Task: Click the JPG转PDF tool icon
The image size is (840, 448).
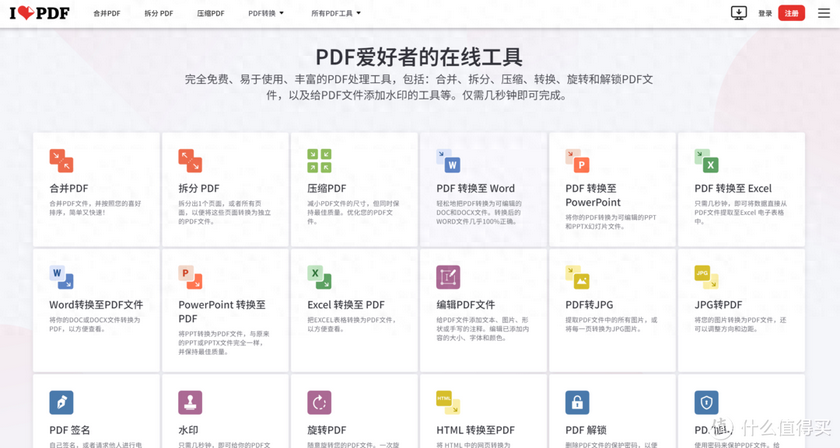Action: pos(706,277)
